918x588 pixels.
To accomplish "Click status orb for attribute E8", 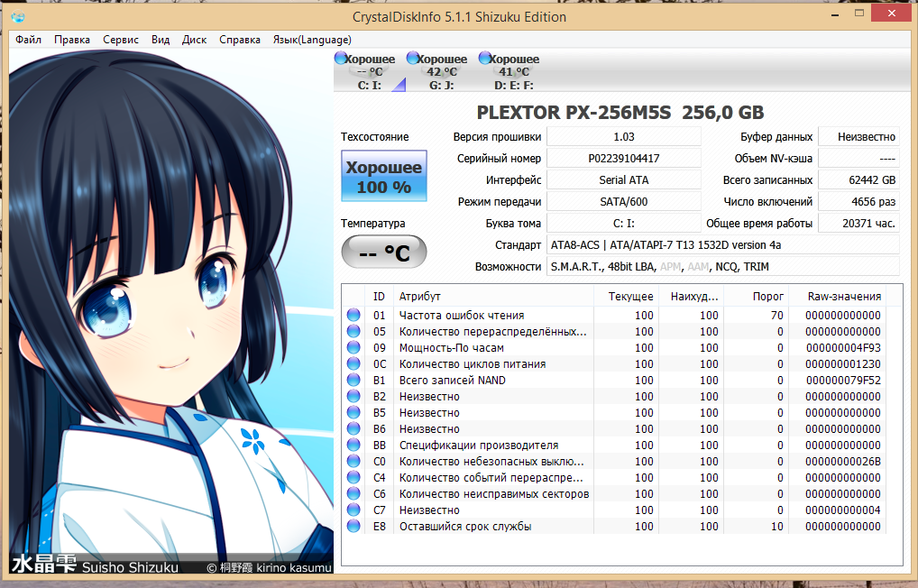I will tap(353, 526).
